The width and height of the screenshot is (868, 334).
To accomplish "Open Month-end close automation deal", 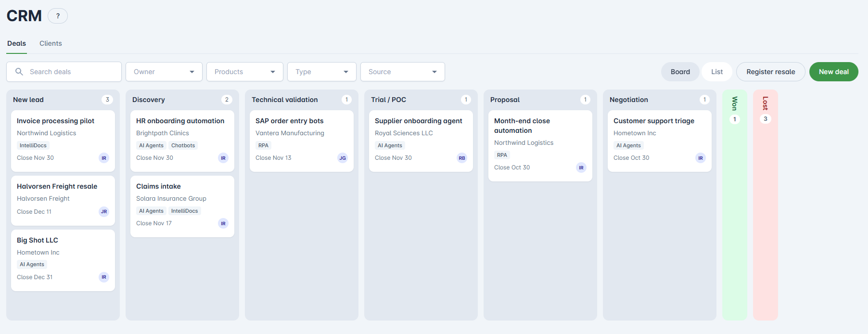I will pos(540,146).
